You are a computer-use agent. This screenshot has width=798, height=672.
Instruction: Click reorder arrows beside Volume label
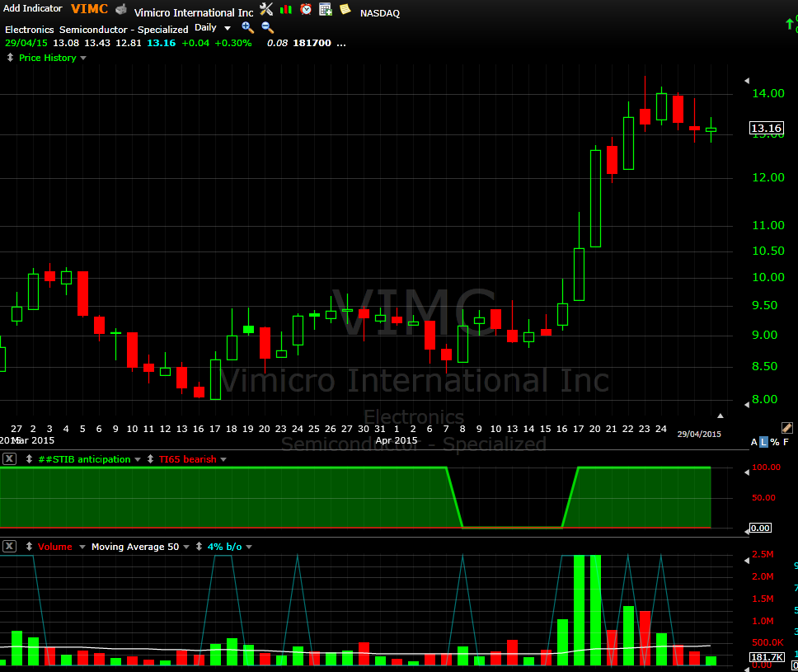pyautogui.click(x=29, y=546)
